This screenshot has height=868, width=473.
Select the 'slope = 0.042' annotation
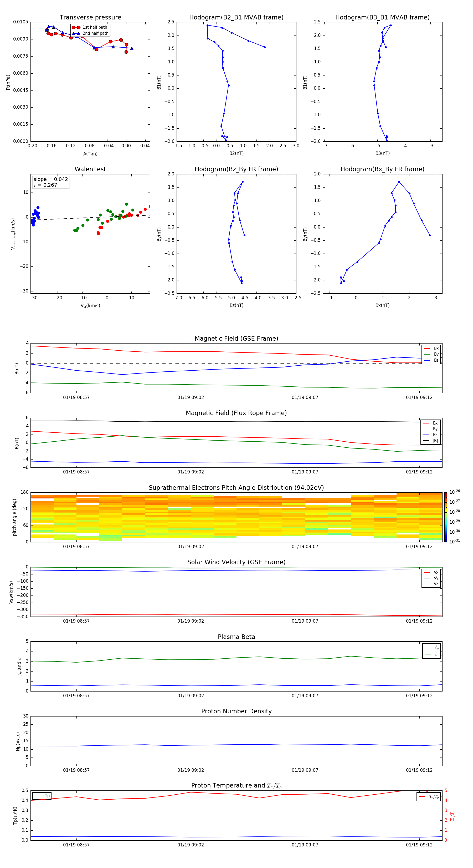(50, 179)
